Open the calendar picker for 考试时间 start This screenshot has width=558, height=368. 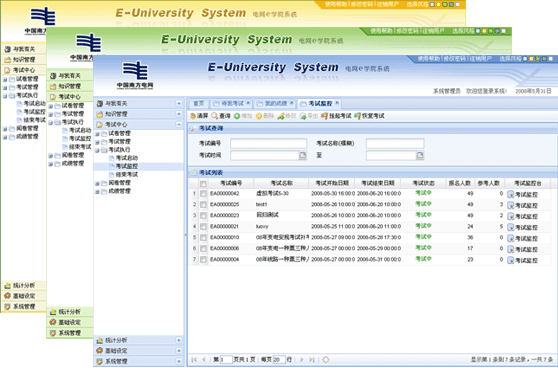302,155
